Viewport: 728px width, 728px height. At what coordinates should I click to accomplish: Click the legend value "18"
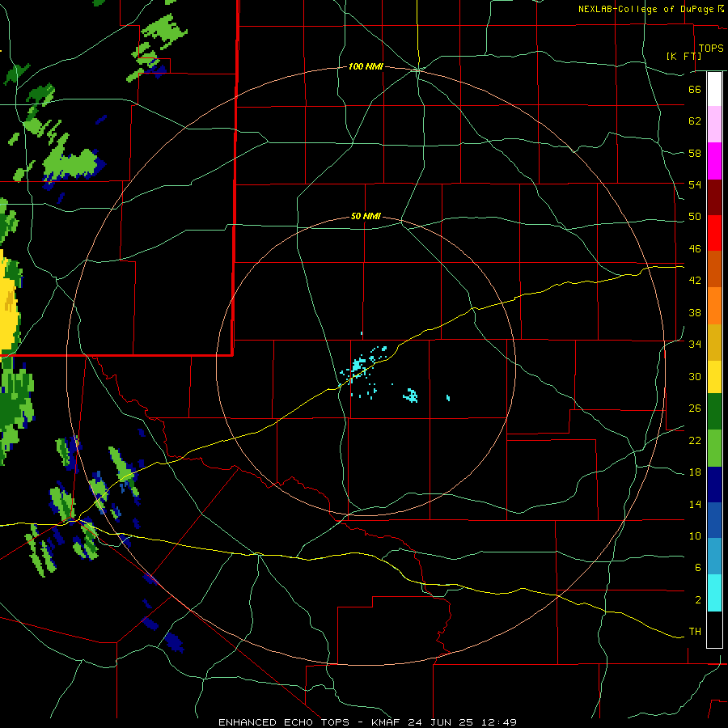[x=695, y=472]
